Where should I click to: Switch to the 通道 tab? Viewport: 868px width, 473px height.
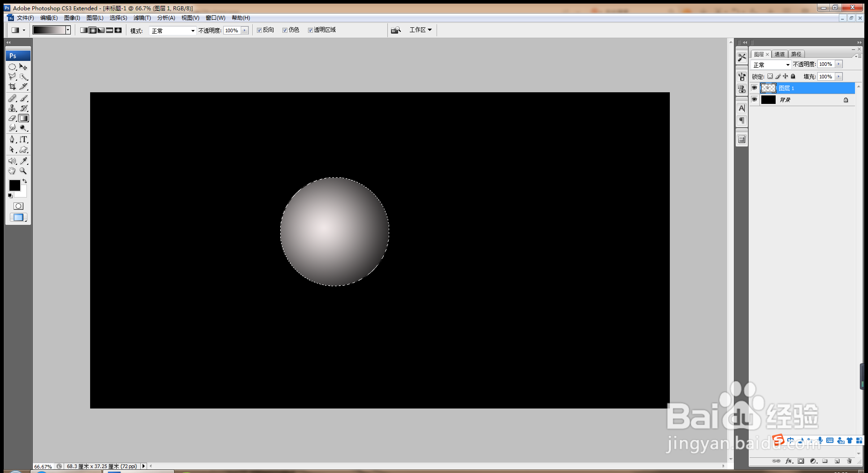780,54
